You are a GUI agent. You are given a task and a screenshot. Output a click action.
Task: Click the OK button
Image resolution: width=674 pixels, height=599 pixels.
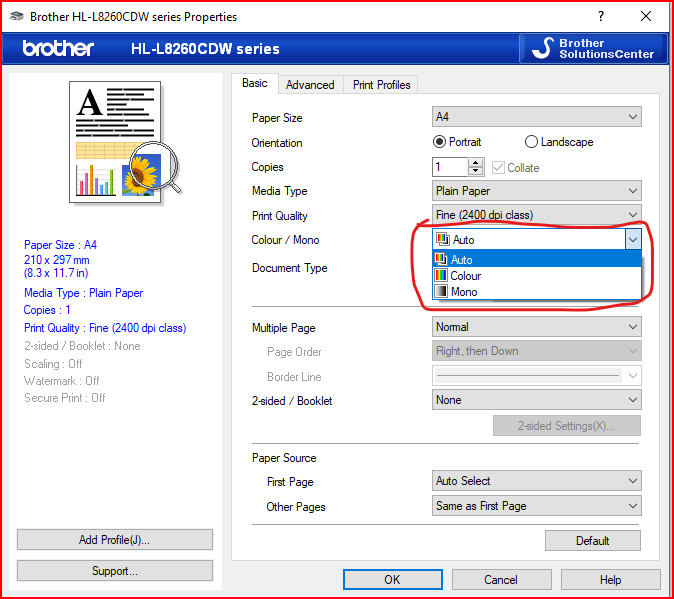tap(392, 580)
